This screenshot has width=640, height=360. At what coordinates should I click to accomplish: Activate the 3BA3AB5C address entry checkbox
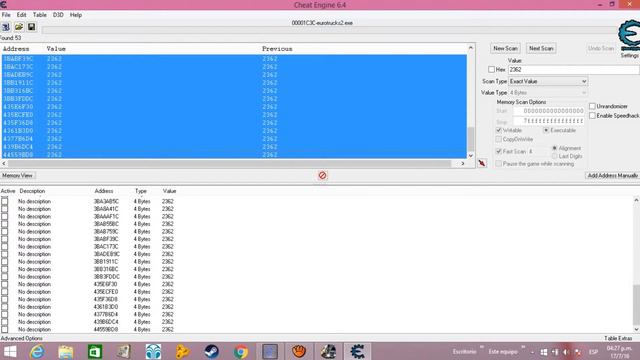click(x=4, y=201)
